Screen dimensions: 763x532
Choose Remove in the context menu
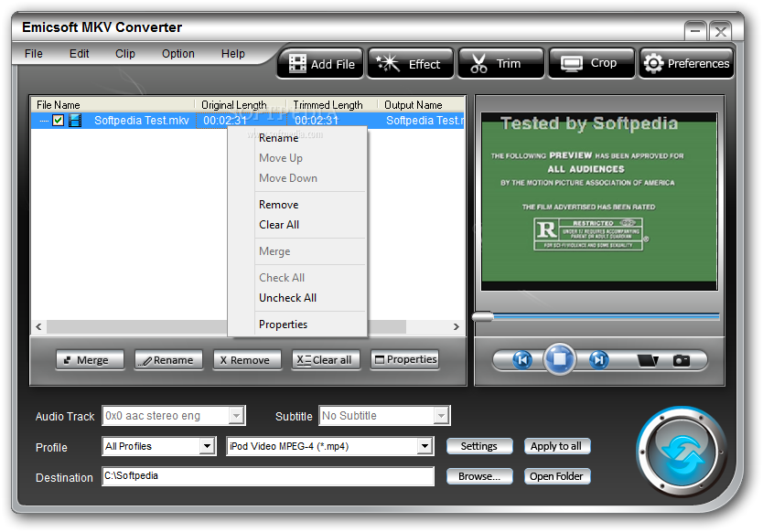tap(297, 205)
